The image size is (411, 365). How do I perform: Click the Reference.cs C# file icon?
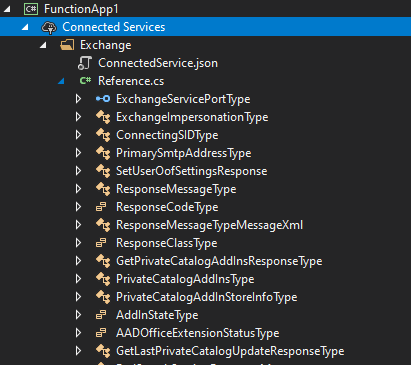[85, 81]
